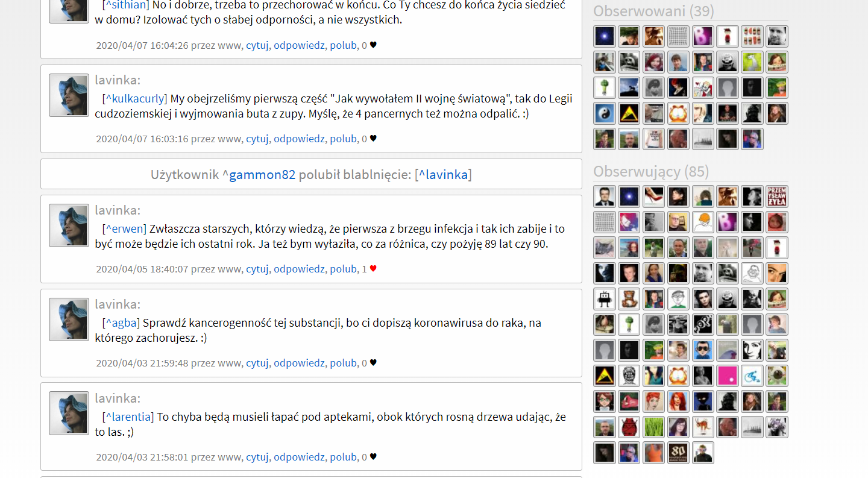Open the warped grid pattern avatar in Obserwowani
The image size is (868, 478).
(678, 36)
